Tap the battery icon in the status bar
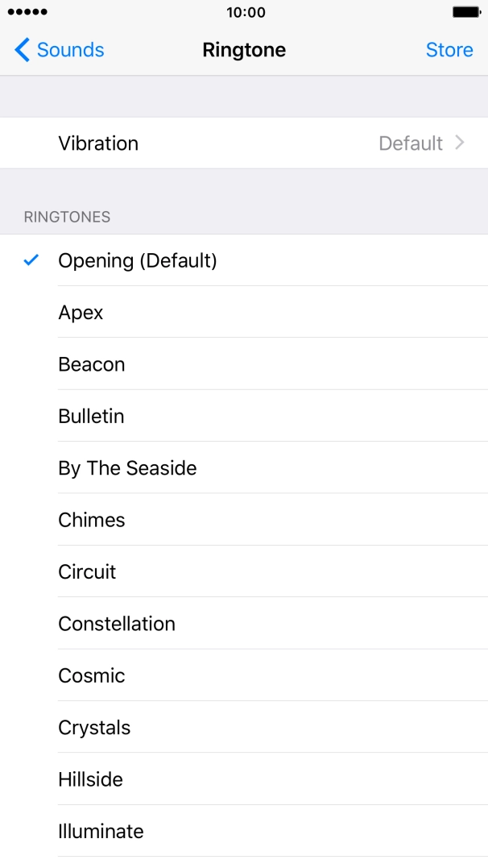The width and height of the screenshot is (488, 868). (465, 12)
